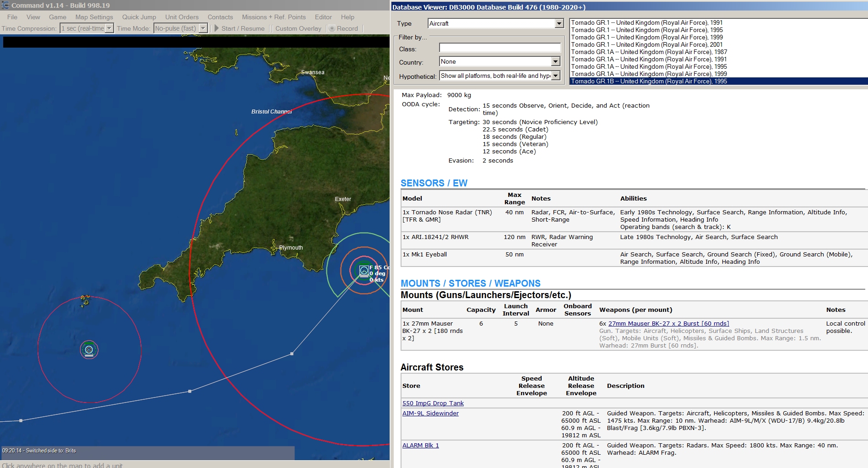Click the ARI.18241/2 RHWR sensor row

634,240
